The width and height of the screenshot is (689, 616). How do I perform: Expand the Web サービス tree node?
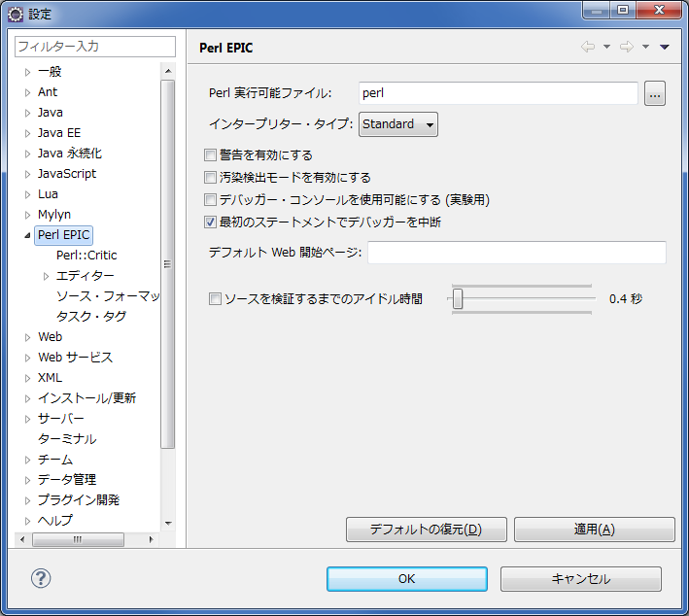coord(27,359)
